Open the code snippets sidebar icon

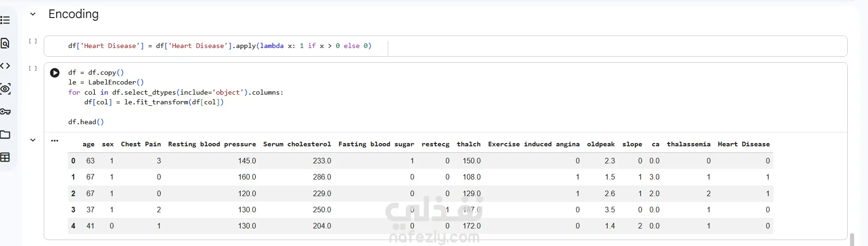click(x=5, y=66)
